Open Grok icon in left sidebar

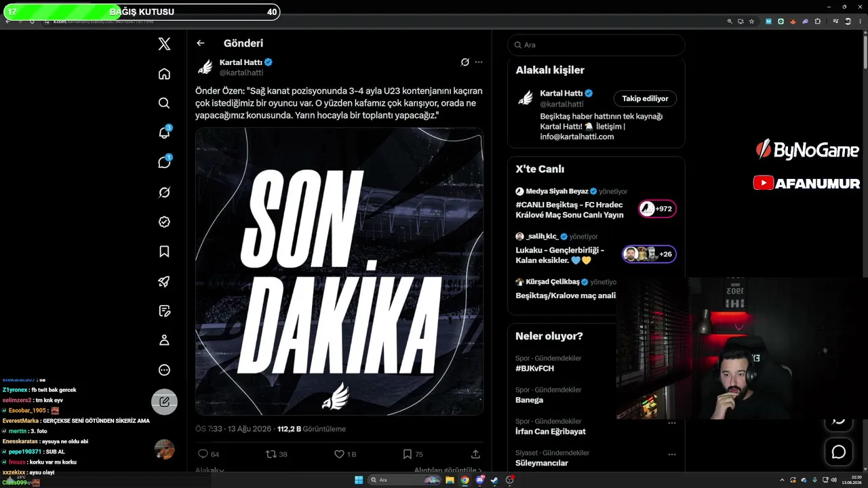pos(164,192)
